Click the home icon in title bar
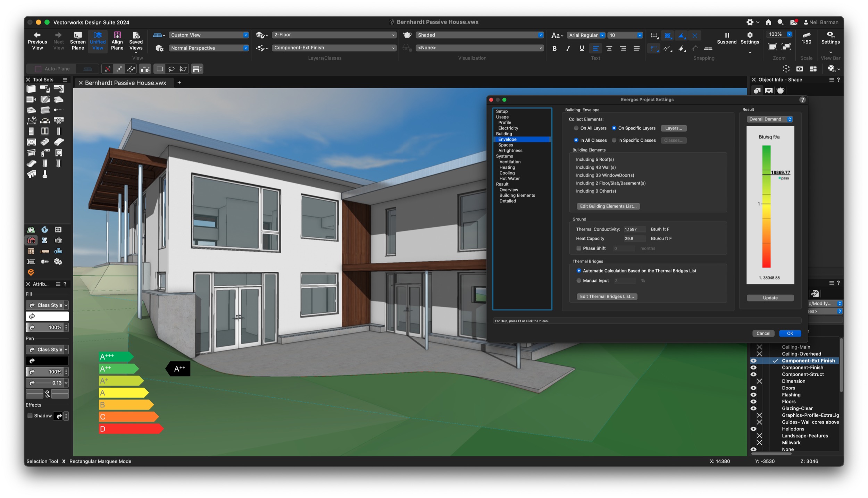 [x=768, y=22]
